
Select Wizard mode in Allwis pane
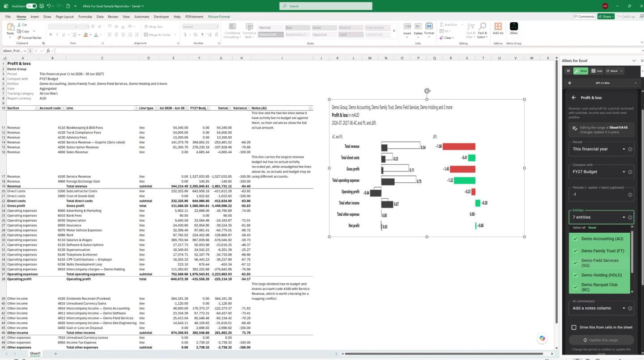[580, 71]
